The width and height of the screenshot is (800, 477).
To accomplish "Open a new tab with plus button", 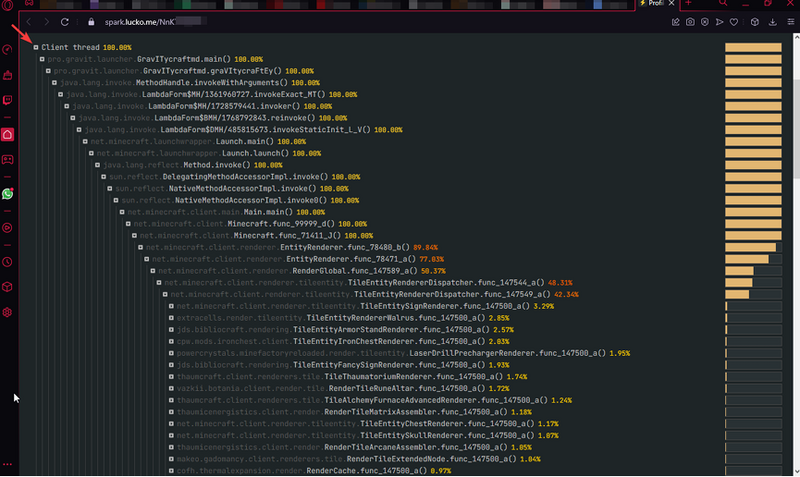I will [688, 4].
